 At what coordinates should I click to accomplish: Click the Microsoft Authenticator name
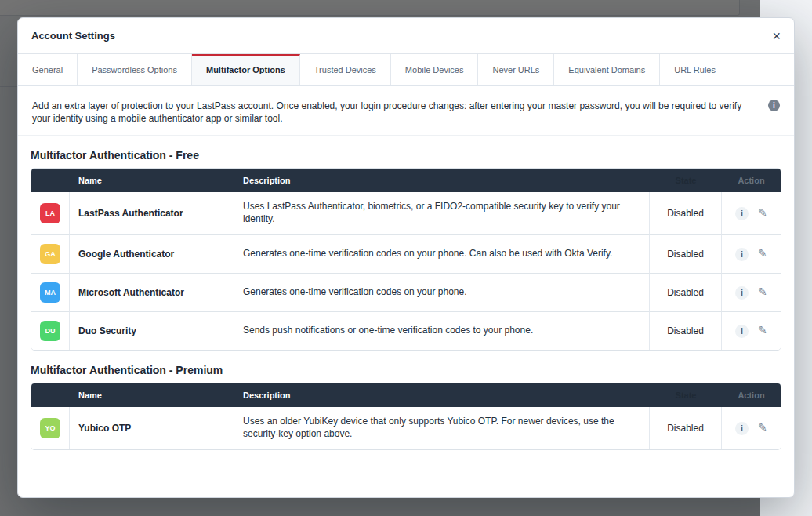point(131,293)
